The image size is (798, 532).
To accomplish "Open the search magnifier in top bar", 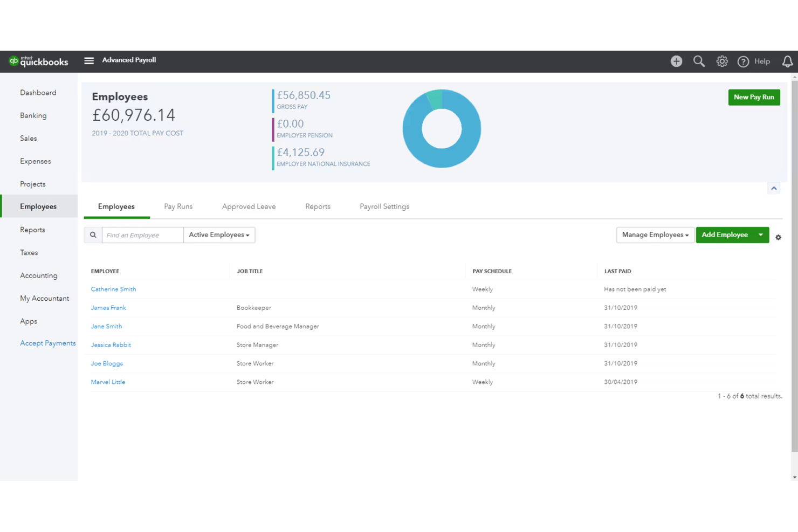I will click(x=699, y=61).
